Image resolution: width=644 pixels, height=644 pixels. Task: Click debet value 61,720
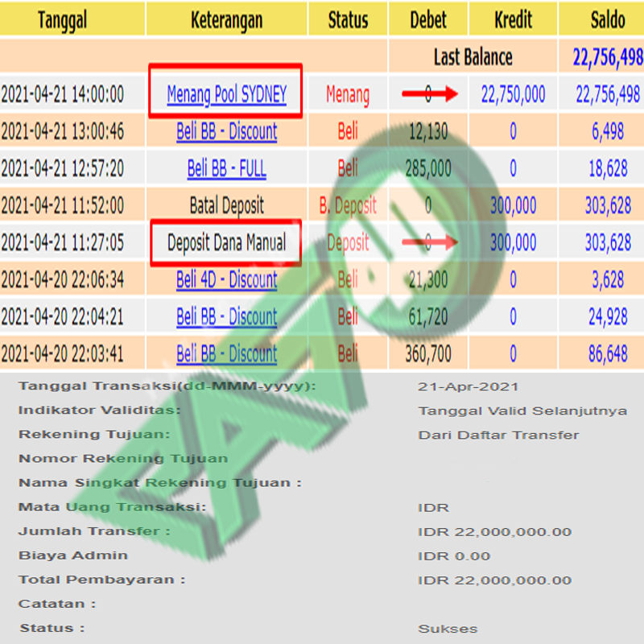point(428,316)
